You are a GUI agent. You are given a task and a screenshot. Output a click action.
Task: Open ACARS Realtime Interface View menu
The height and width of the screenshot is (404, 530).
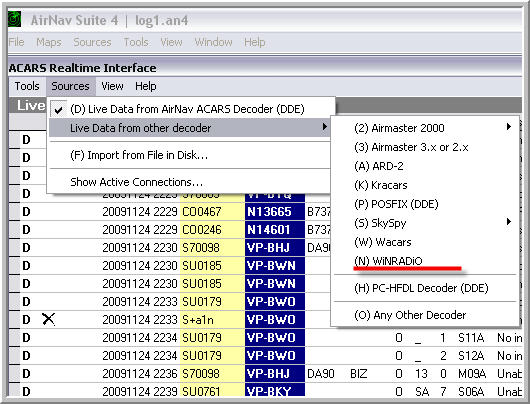[112, 86]
